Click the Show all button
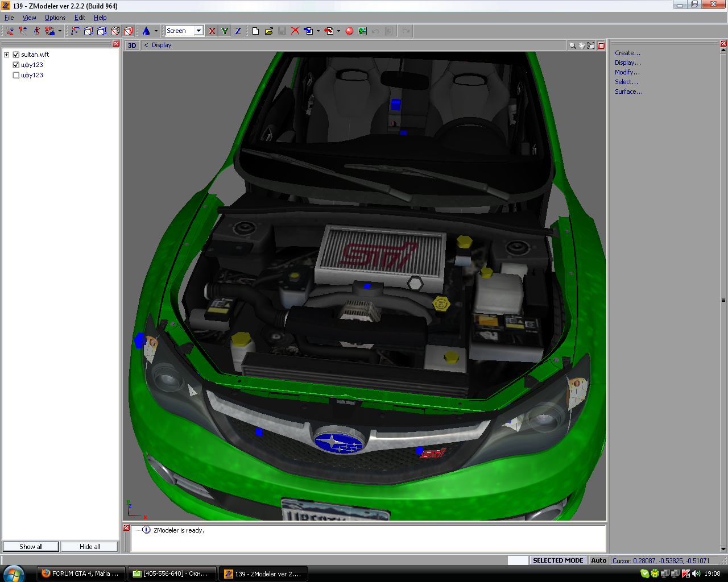 (31, 546)
